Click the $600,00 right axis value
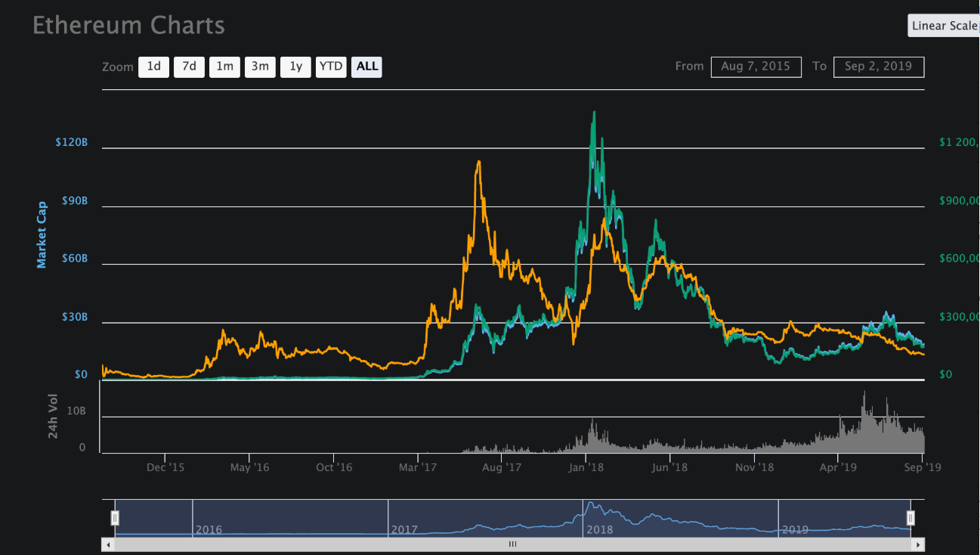Image resolution: width=980 pixels, height=555 pixels. 959,259
